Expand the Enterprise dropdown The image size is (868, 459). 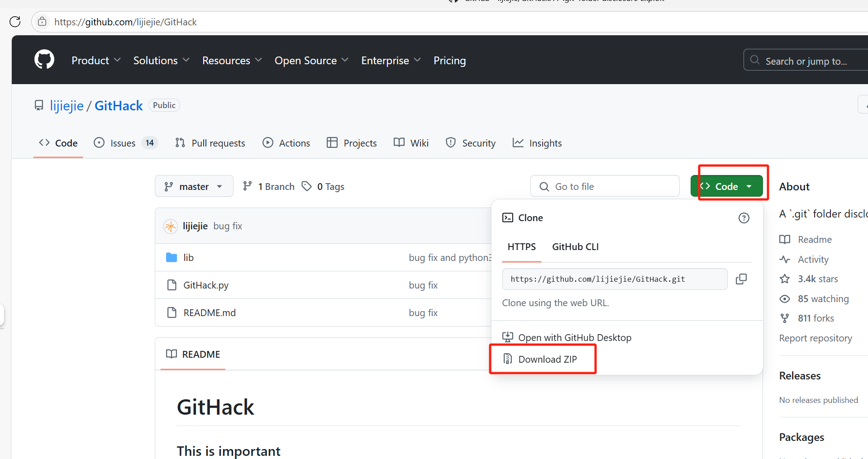(391, 60)
